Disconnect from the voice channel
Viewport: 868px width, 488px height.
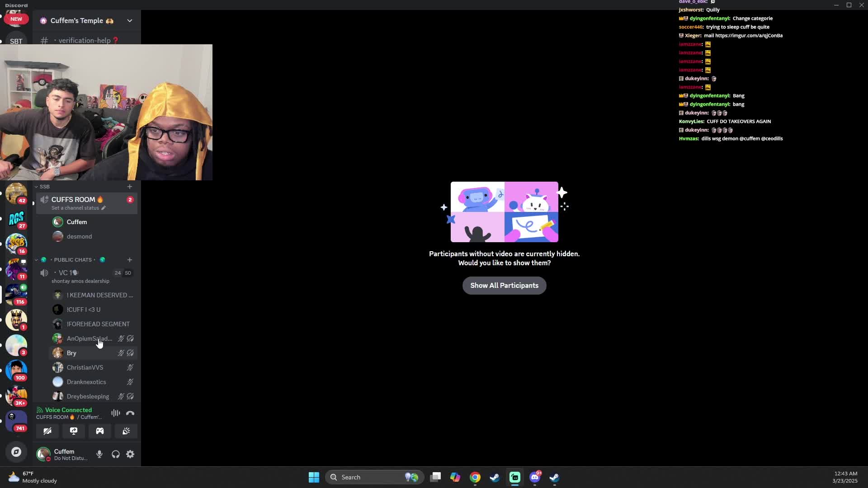(130, 413)
